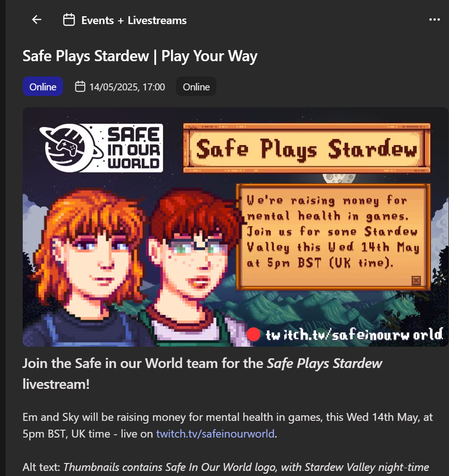
Task: Click the small X box on banner sign
Action: pyautogui.click(x=416, y=280)
